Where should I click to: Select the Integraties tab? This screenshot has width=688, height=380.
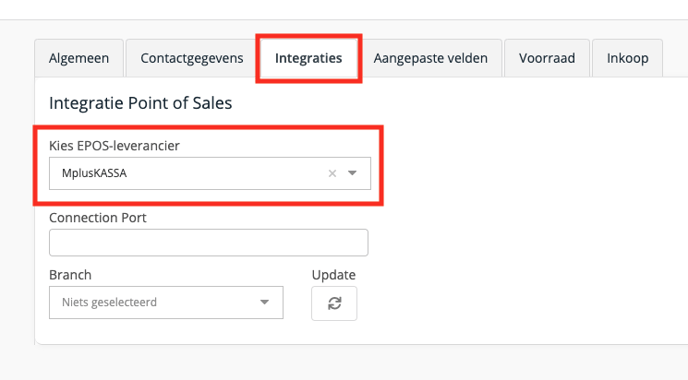click(x=308, y=58)
